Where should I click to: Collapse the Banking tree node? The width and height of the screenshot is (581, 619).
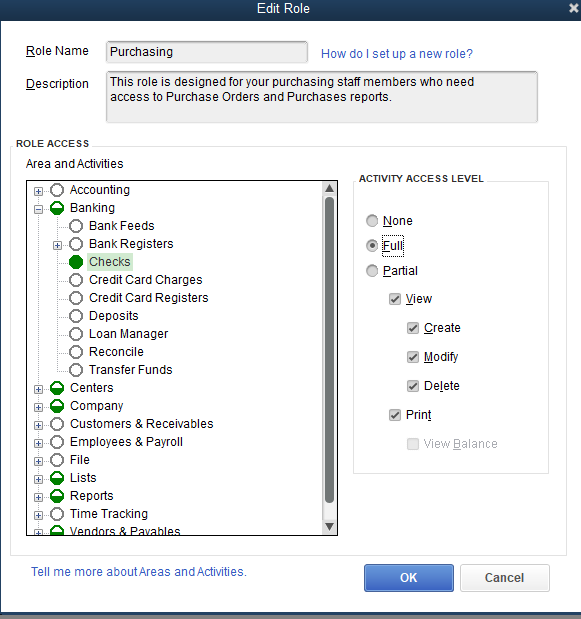pos(38,210)
